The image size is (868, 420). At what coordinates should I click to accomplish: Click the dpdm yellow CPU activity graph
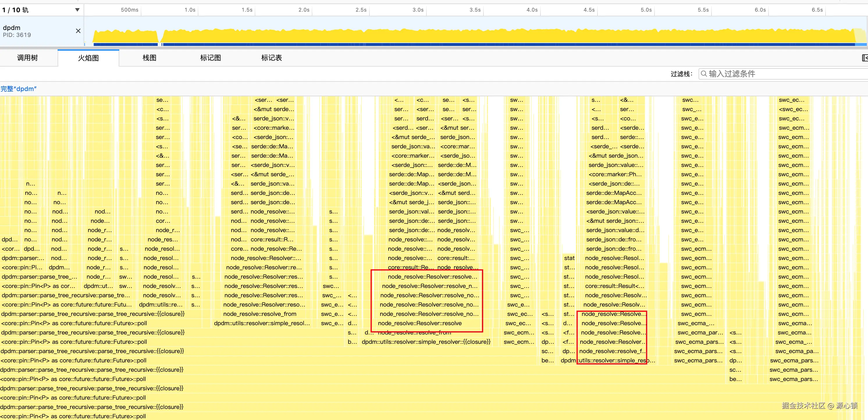tap(472, 36)
